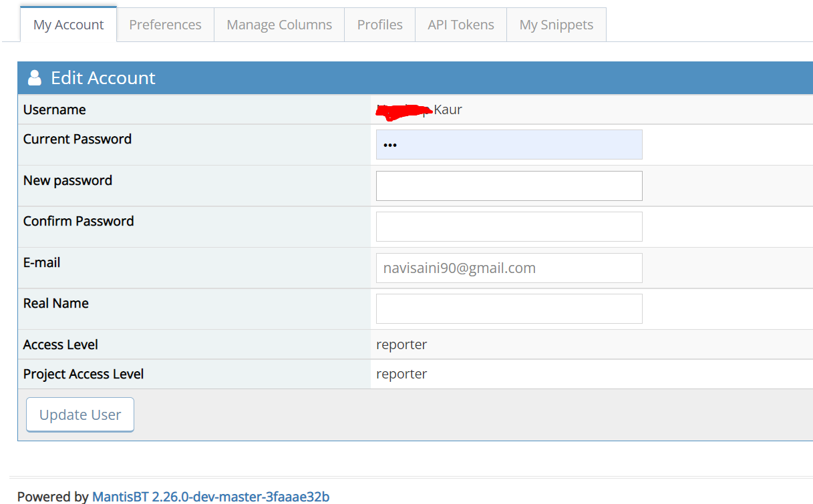Click the Project Access Level reporter value

point(401,374)
